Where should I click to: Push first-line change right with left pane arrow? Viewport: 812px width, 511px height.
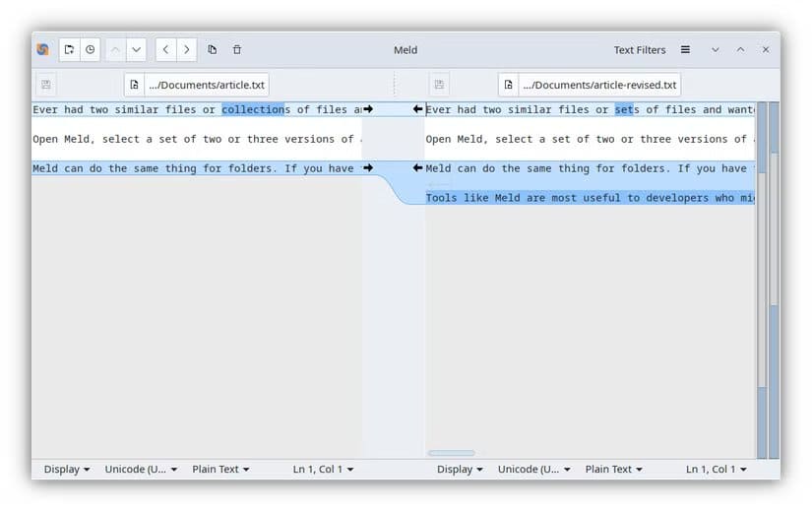coord(368,109)
